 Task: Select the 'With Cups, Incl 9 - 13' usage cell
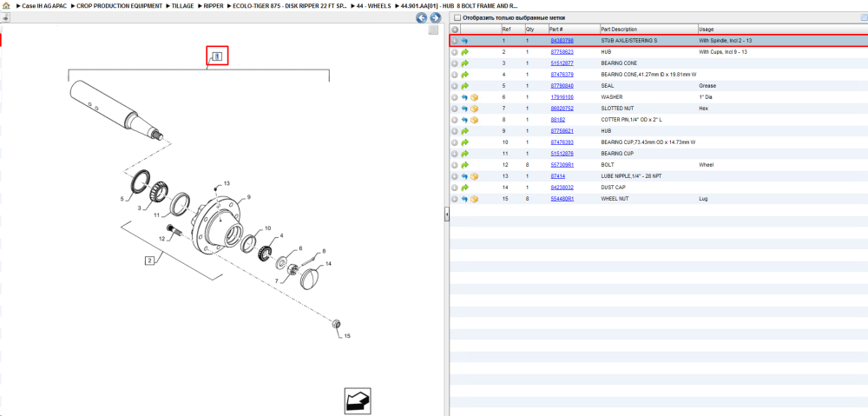(722, 52)
